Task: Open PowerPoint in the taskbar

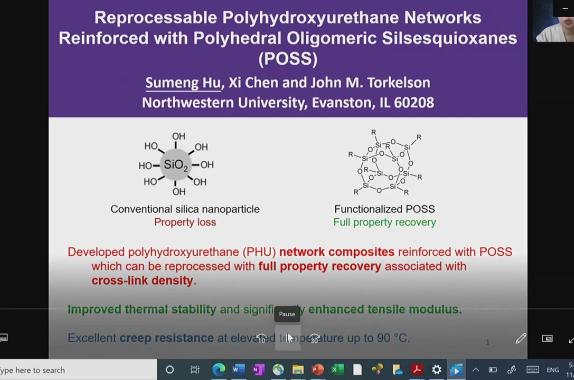Action: 318,370
